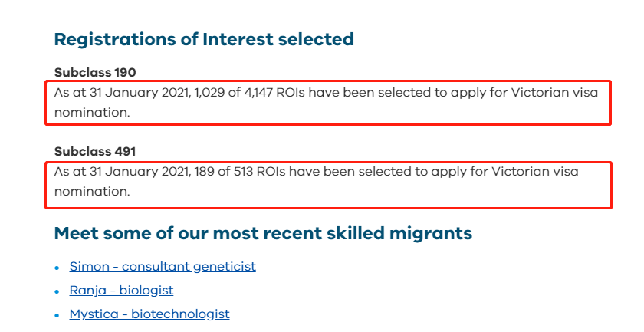Click the bullet point beside Mystica
This screenshot has height=332, width=644.
click(57, 316)
